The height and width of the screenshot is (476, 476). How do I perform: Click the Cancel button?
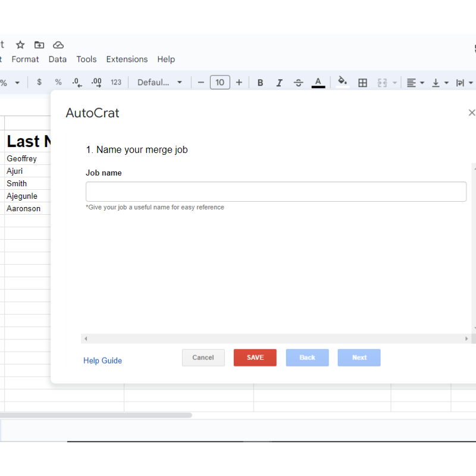(203, 358)
